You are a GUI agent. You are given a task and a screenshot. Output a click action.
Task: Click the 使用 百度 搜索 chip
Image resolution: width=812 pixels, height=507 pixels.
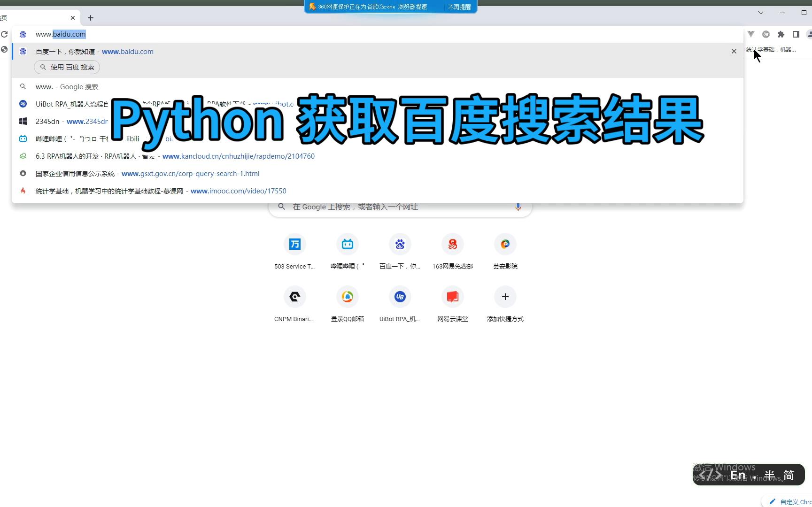(67, 67)
